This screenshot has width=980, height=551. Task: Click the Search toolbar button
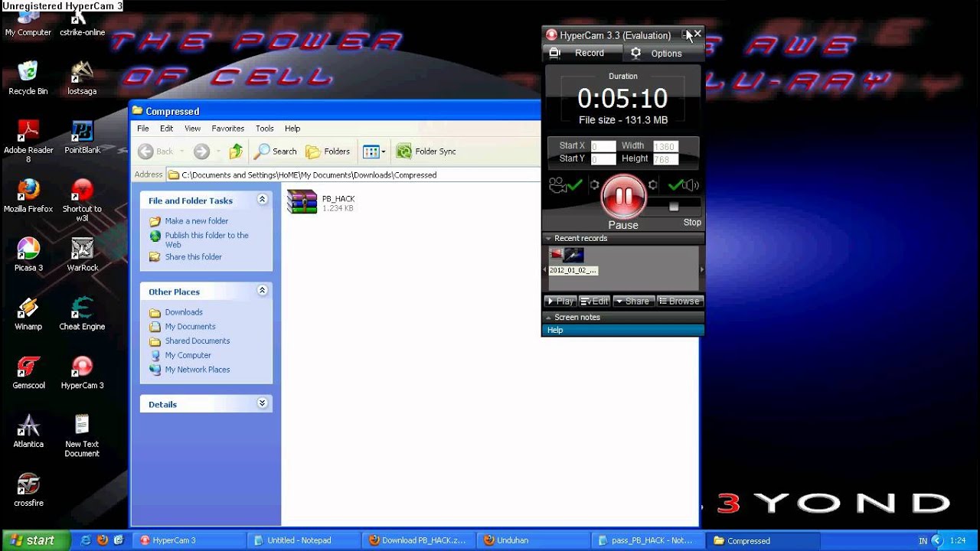276,152
